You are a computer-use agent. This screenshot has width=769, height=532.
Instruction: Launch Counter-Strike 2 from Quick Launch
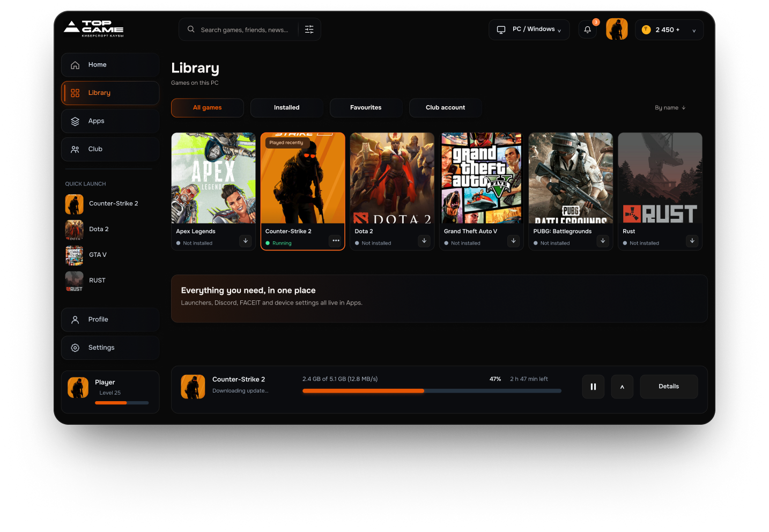(x=102, y=204)
